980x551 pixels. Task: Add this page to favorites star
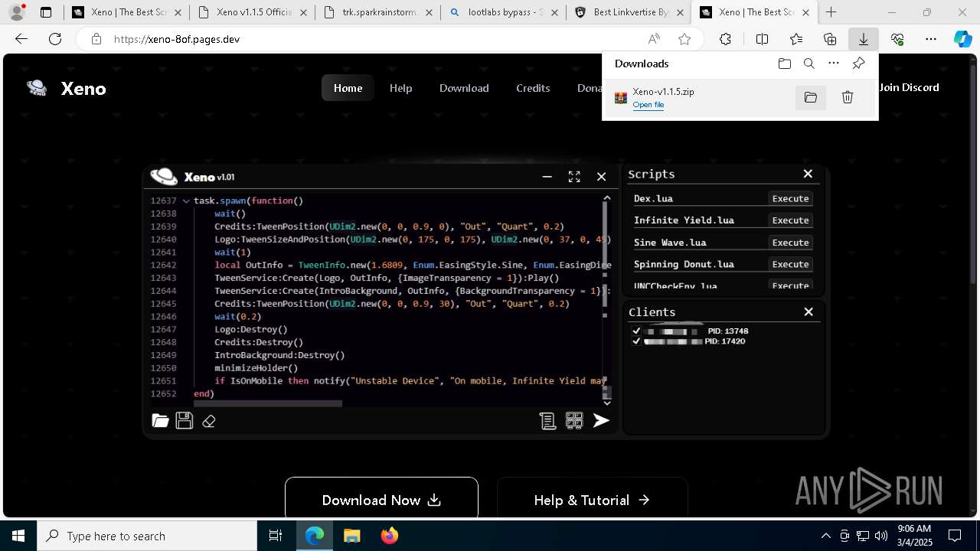(684, 39)
